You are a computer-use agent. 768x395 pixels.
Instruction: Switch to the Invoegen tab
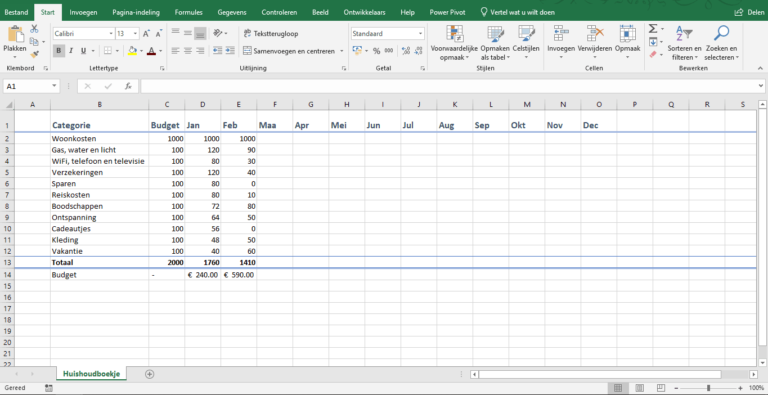83,12
